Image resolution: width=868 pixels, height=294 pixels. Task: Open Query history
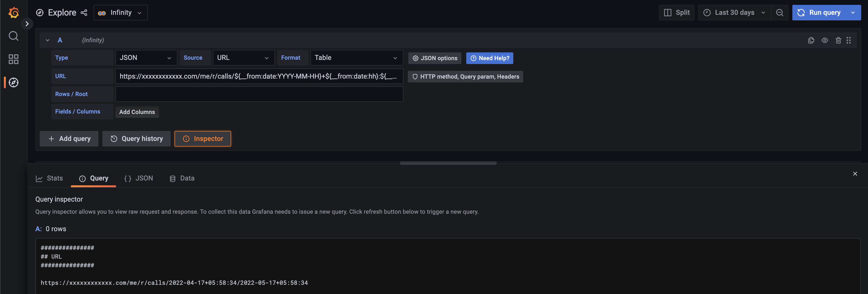tap(136, 139)
